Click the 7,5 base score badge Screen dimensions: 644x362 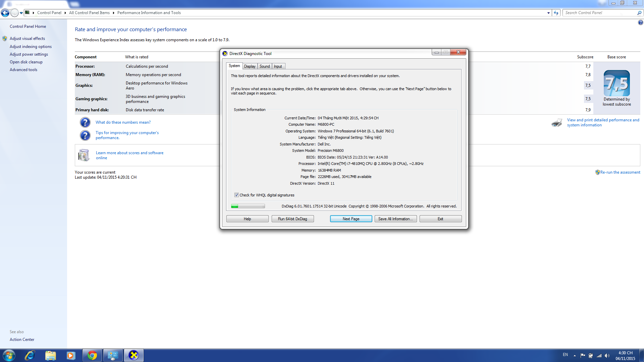tap(616, 83)
